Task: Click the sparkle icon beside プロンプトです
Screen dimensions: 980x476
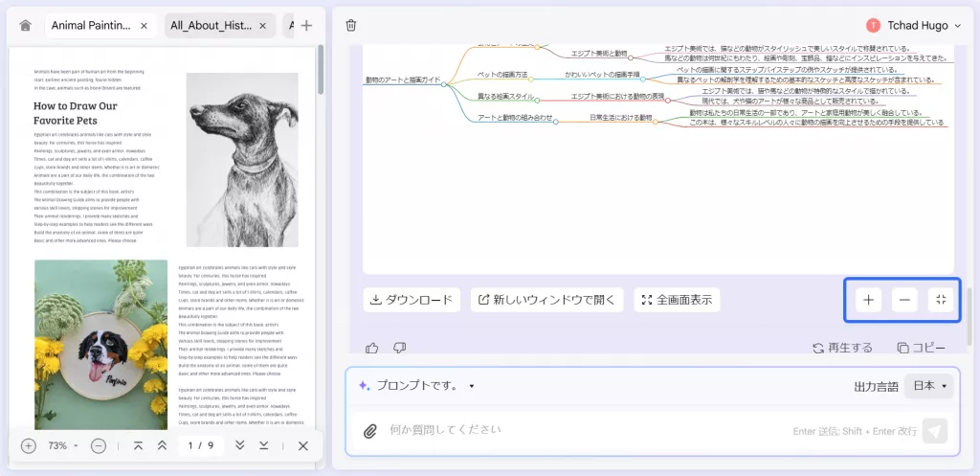Action: coord(364,386)
